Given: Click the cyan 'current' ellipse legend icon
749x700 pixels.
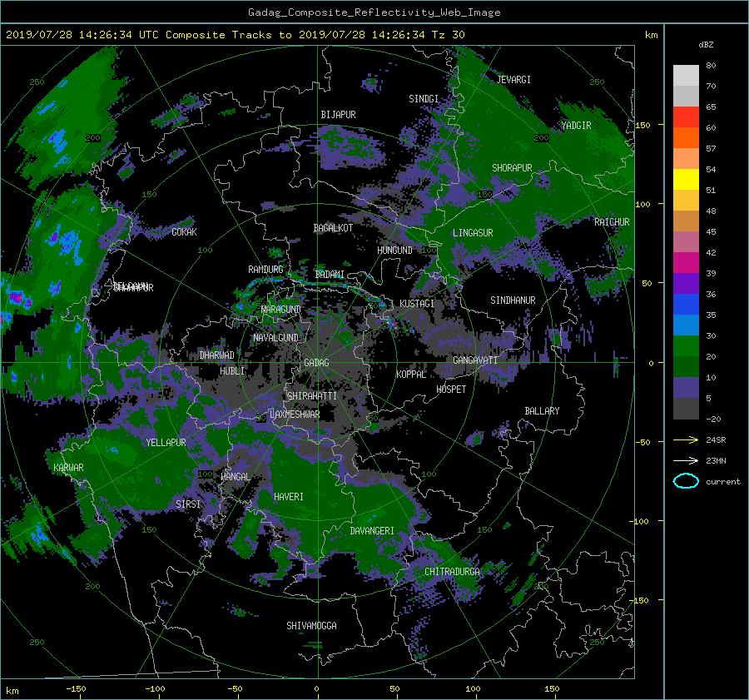Looking at the screenshot, I should click(x=686, y=481).
